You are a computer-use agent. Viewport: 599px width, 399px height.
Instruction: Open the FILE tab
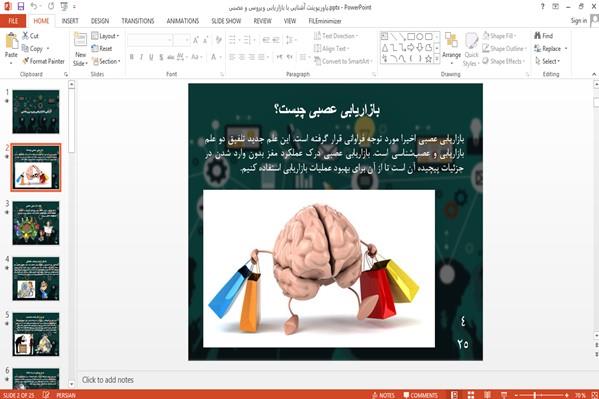pyautogui.click(x=13, y=21)
